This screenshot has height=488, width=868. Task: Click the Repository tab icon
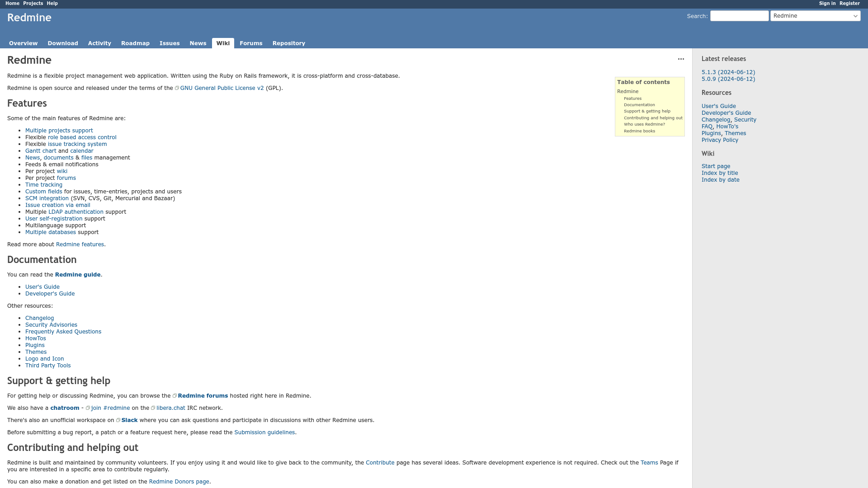[288, 43]
